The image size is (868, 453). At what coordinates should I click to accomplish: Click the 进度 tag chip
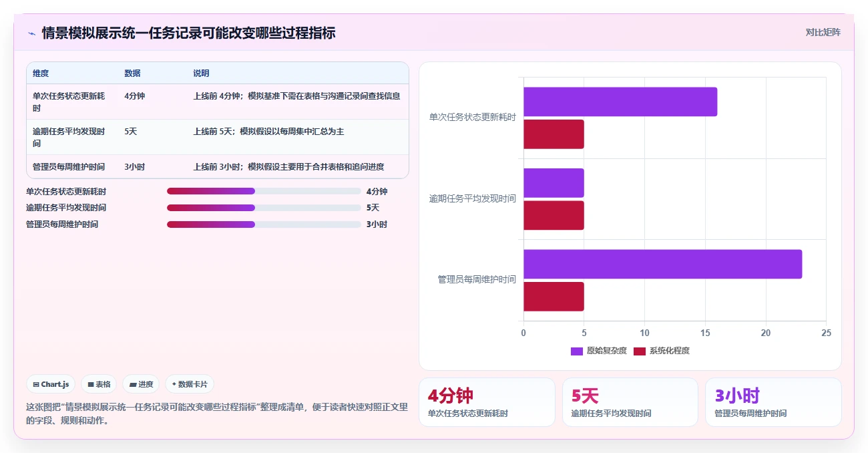141,384
